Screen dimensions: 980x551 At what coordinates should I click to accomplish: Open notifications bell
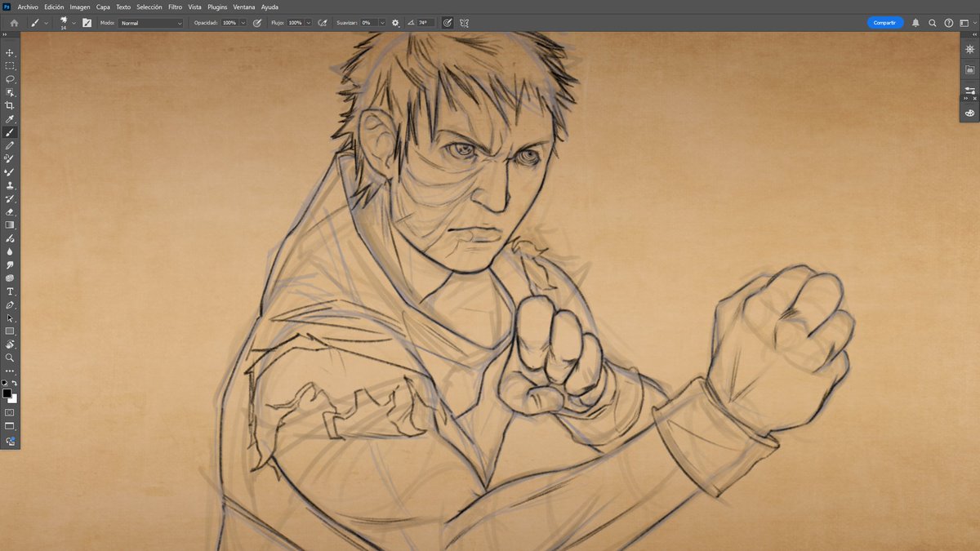tap(915, 23)
